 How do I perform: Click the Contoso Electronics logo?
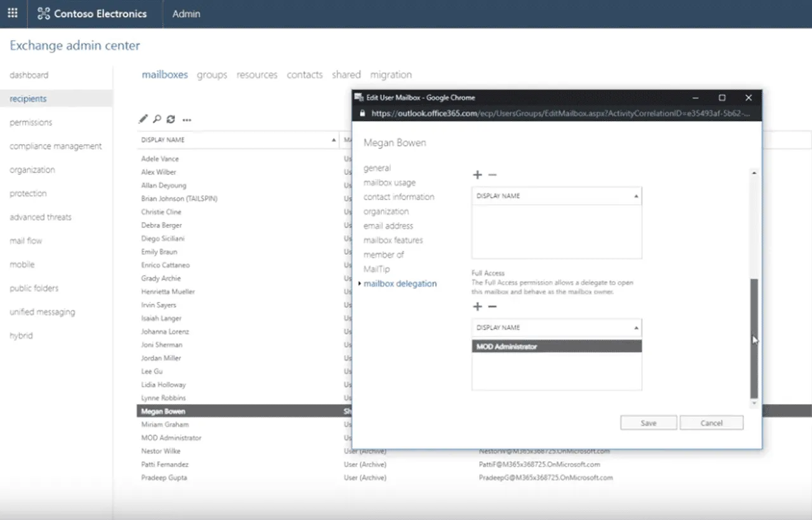pos(94,13)
